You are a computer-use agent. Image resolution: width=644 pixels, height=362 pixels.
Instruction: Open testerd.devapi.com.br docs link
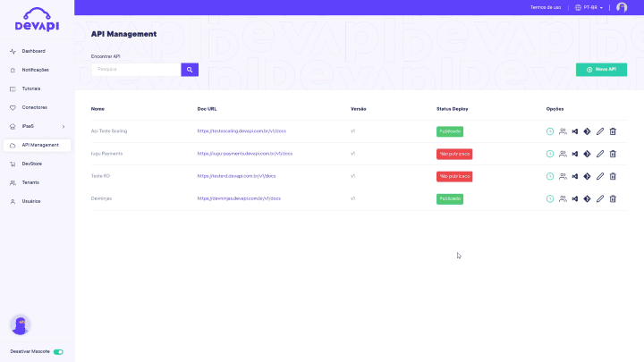click(236, 176)
